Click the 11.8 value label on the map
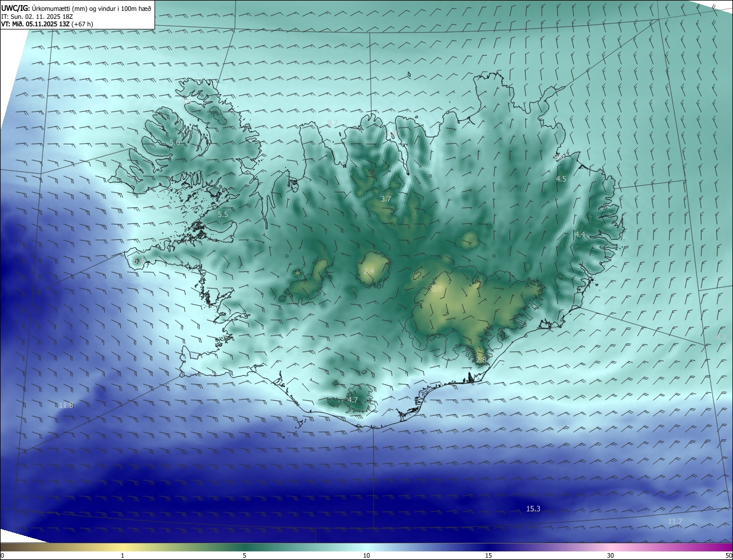Image resolution: width=733 pixels, height=560 pixels. pyautogui.click(x=66, y=405)
